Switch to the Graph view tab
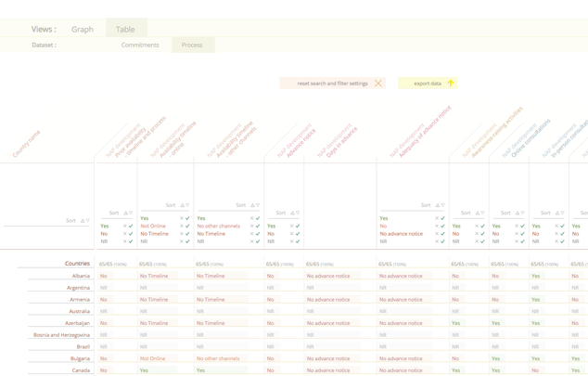The image size is (588, 376). (83, 30)
